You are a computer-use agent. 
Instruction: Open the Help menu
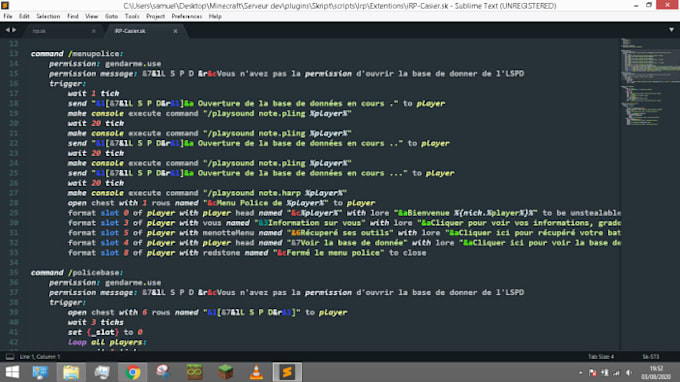[x=215, y=16]
